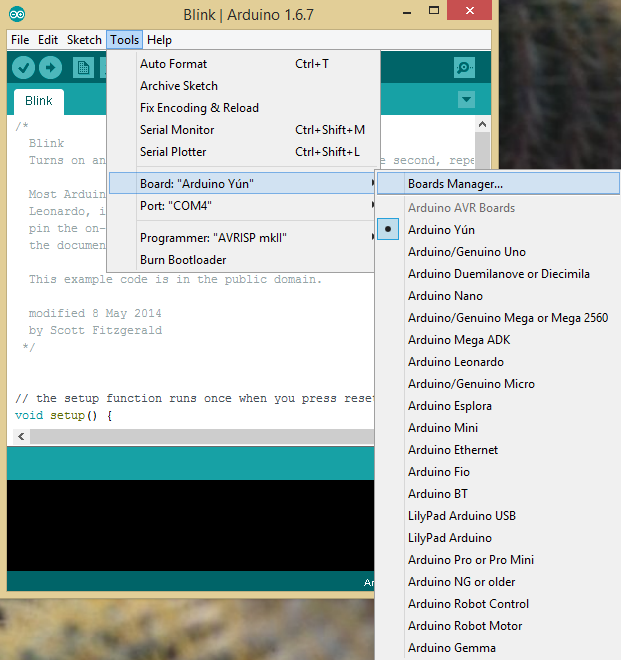The width and height of the screenshot is (621, 660).
Task: Select Archive Sketch
Action: point(242,86)
